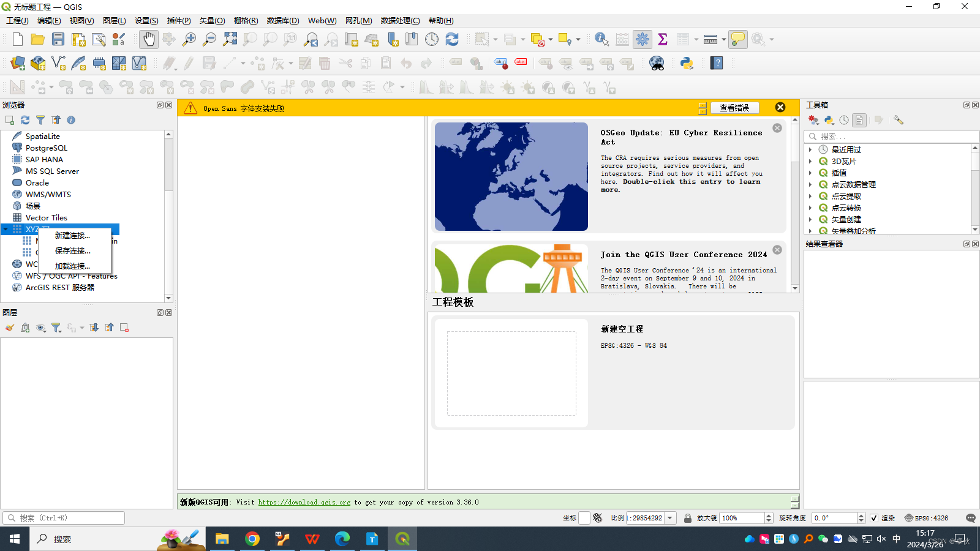
Task: Choose 加载连接 from the context menu
Action: click(x=72, y=266)
